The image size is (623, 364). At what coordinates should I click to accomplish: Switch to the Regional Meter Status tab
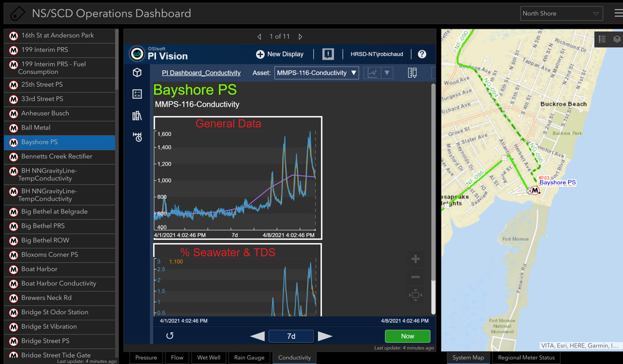click(x=526, y=357)
